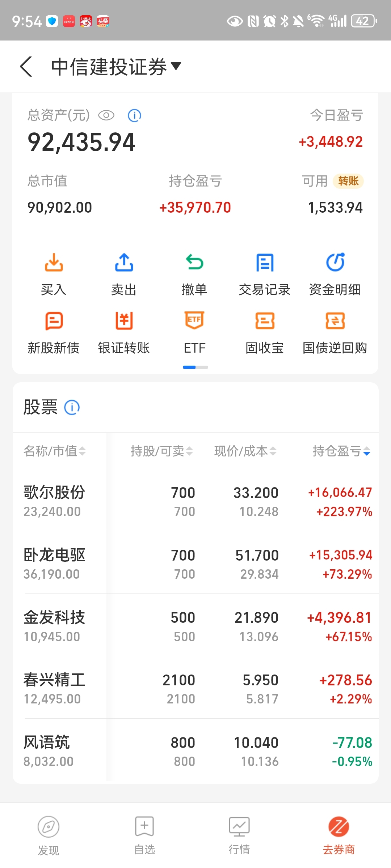391x868 pixels.
Task: Tap holding P&L value +35,970.70
Action: tap(195, 207)
